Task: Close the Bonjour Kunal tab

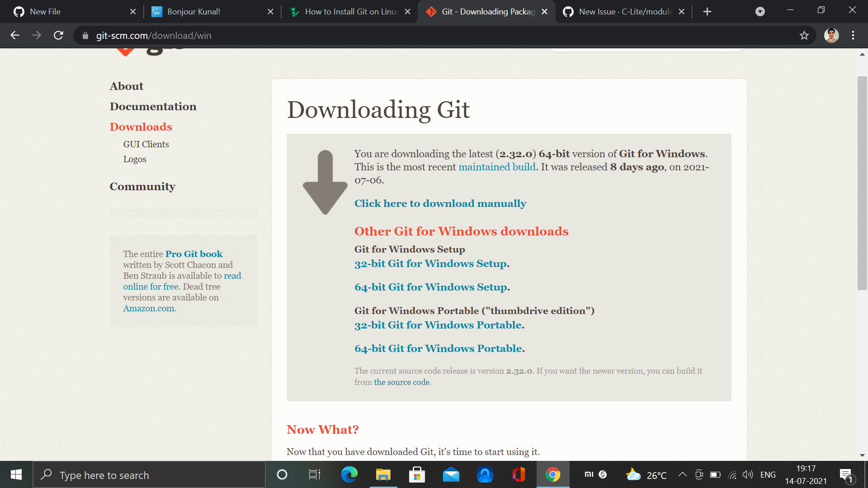Action: [x=270, y=12]
